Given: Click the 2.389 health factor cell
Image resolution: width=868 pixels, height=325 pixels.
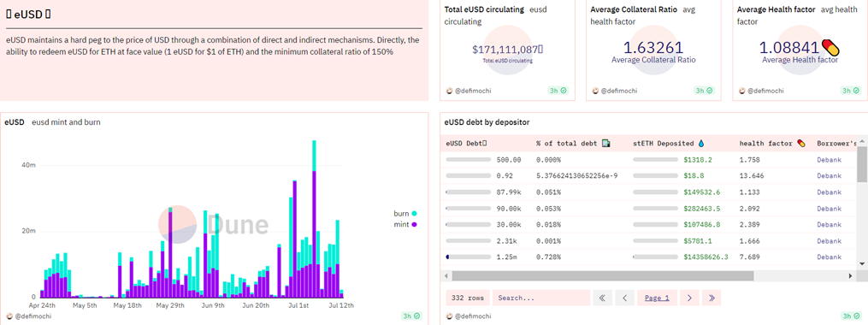Looking at the screenshot, I should (x=750, y=224).
